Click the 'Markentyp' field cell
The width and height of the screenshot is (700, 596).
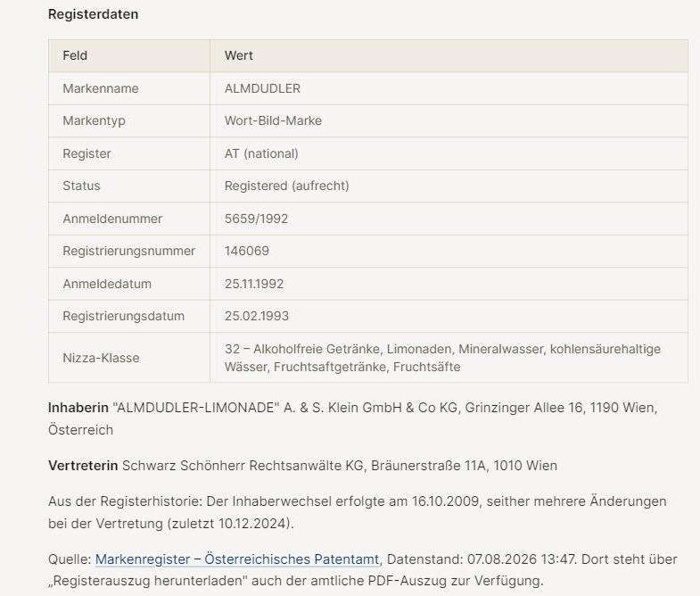129,121
